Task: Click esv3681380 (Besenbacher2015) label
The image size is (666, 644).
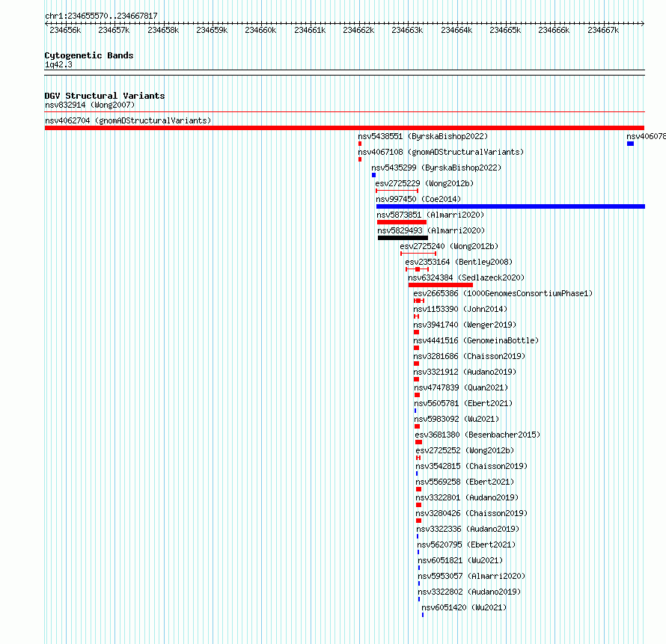Action: coord(478,435)
